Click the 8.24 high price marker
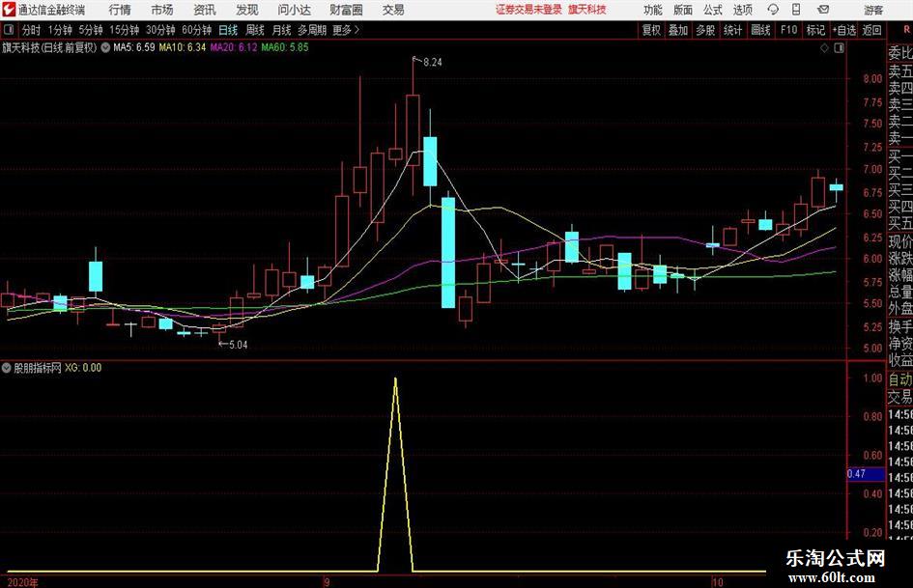Image resolution: width=913 pixels, height=588 pixels. [432, 63]
